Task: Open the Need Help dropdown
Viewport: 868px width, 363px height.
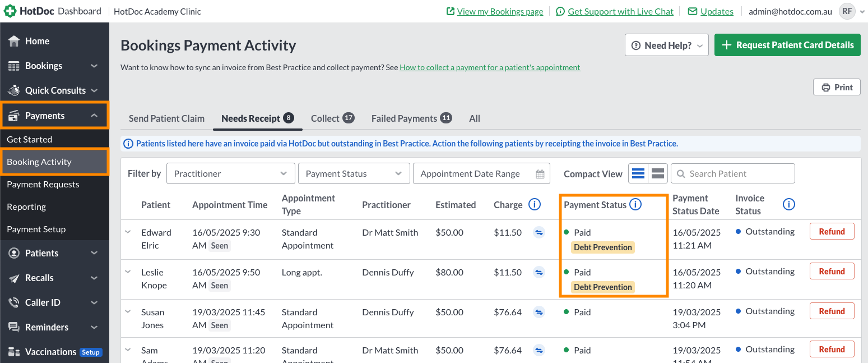Action: [x=667, y=45]
